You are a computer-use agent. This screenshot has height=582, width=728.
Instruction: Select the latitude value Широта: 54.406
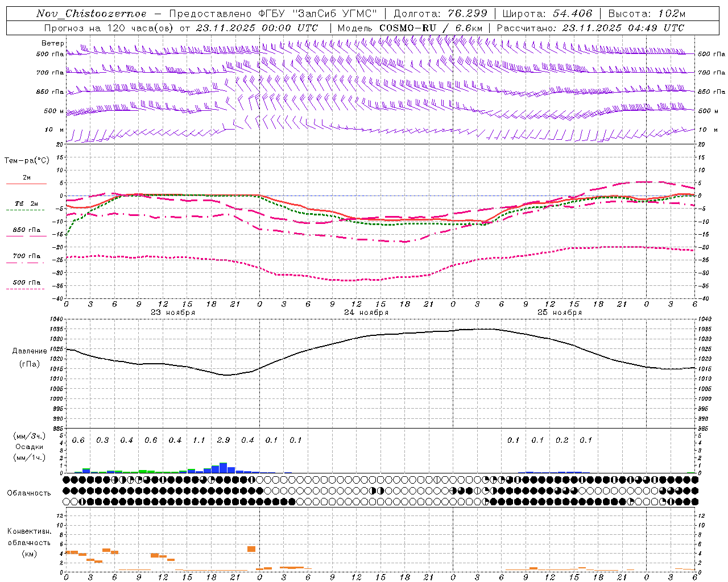(x=547, y=14)
